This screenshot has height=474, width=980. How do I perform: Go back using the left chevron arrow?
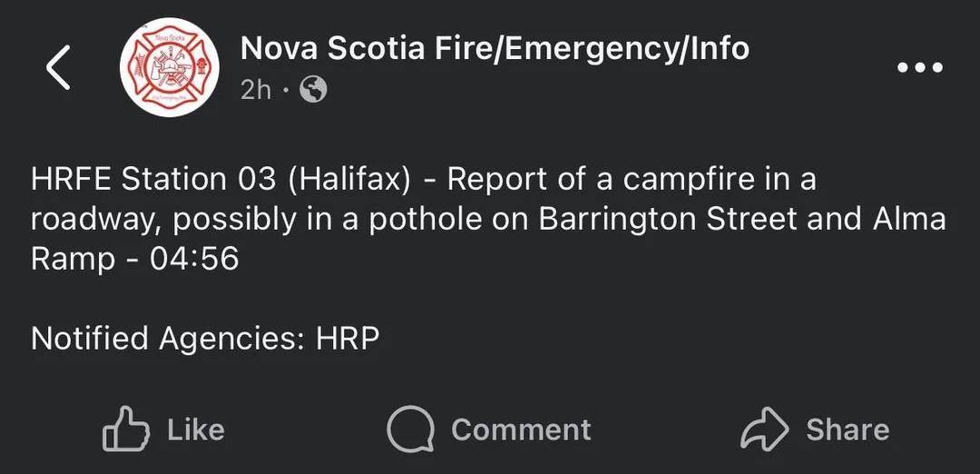coord(59,68)
